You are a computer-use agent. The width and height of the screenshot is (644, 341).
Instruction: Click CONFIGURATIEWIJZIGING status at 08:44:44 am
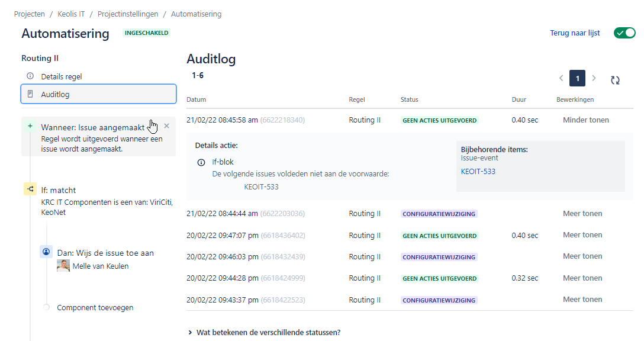439,214
